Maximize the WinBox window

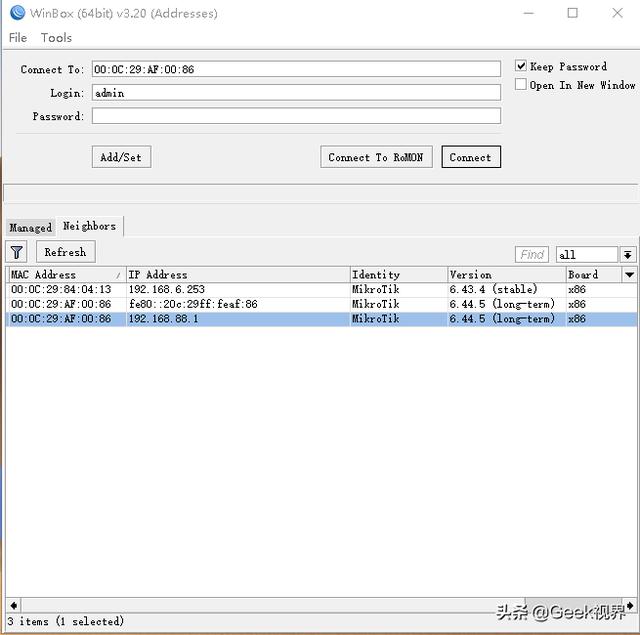tap(573, 13)
